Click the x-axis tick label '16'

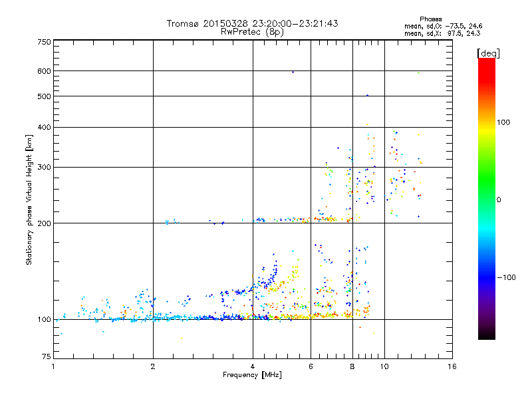click(452, 366)
